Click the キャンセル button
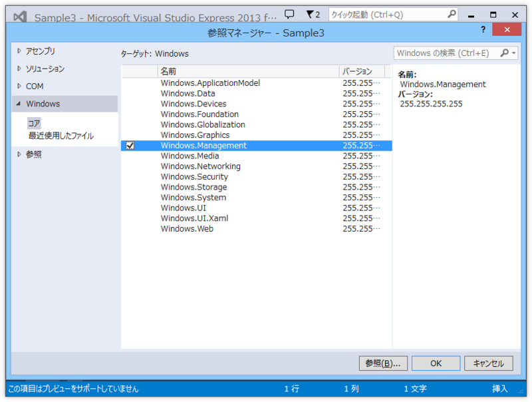This screenshot has height=402, width=532. (x=488, y=363)
